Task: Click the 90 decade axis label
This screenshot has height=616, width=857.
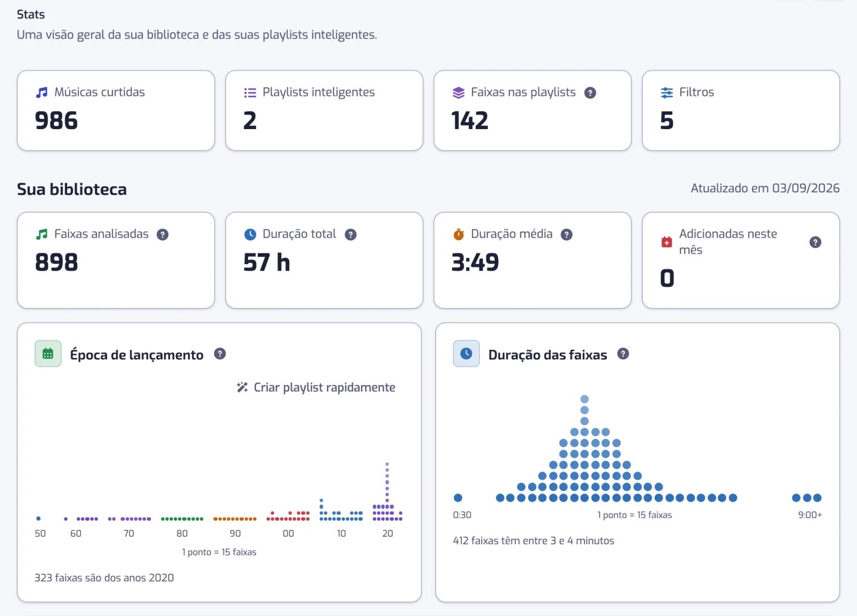Action: 235,534
